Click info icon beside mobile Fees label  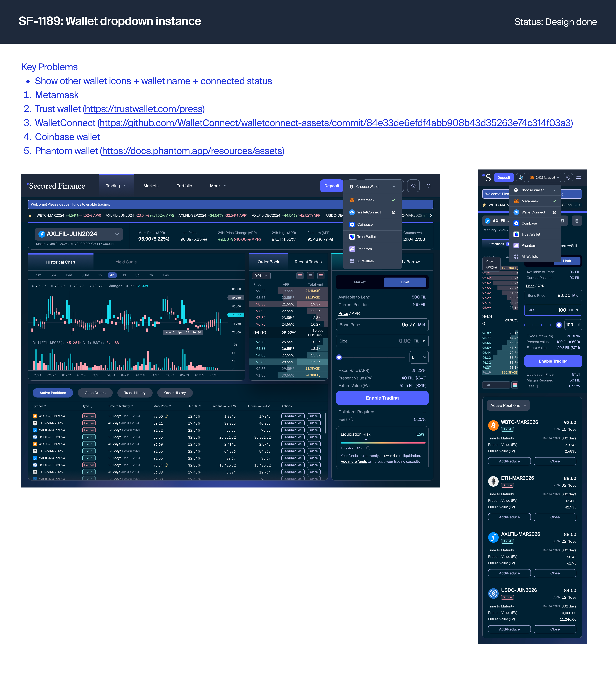[538, 386]
